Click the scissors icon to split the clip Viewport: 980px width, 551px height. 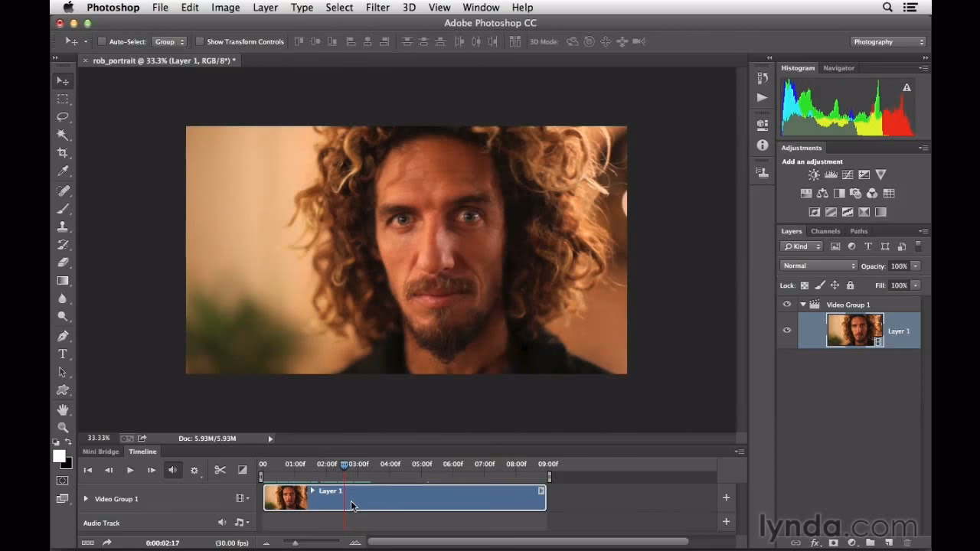[220, 469]
